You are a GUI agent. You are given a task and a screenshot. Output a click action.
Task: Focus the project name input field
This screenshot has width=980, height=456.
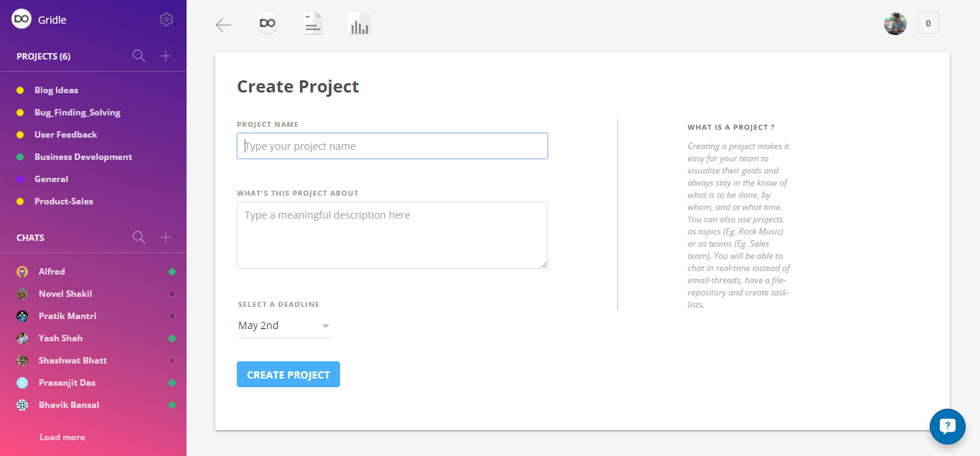pyautogui.click(x=392, y=146)
